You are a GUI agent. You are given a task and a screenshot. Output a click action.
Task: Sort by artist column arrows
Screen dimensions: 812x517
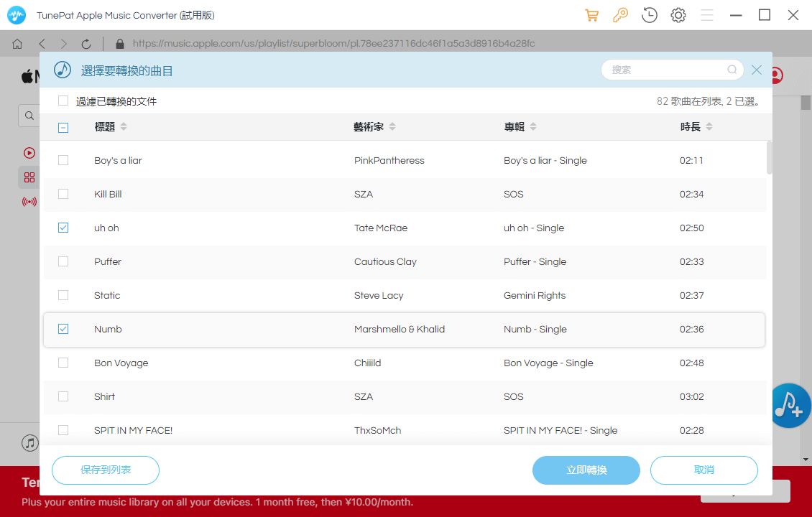click(392, 127)
